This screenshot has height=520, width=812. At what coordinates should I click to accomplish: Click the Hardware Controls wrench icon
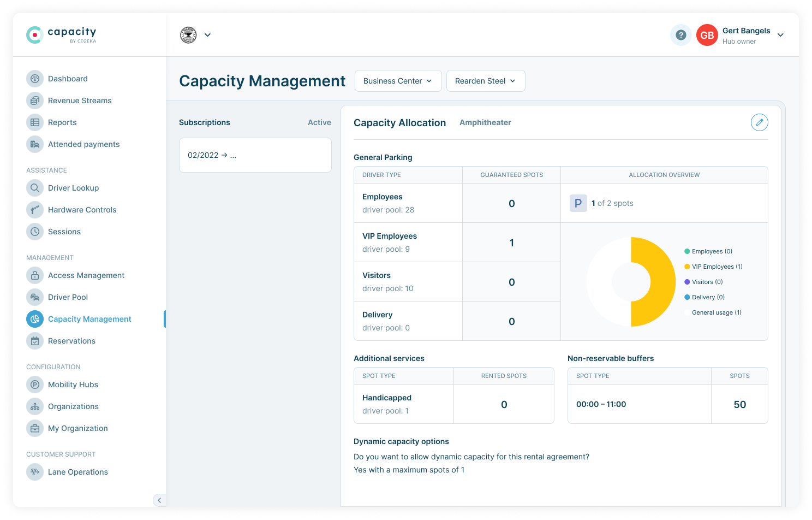coord(35,209)
